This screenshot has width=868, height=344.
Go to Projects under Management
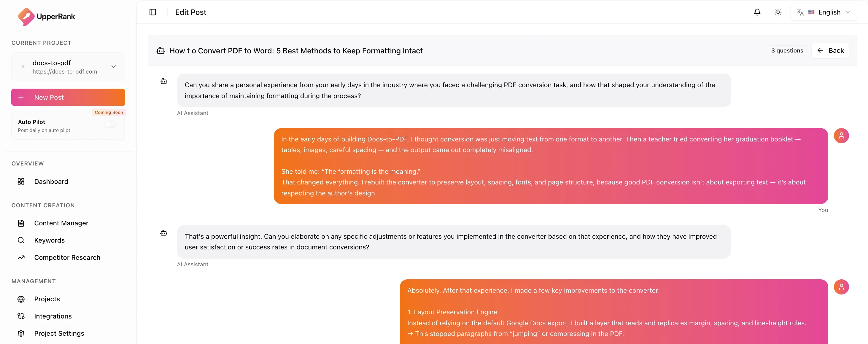click(47, 299)
